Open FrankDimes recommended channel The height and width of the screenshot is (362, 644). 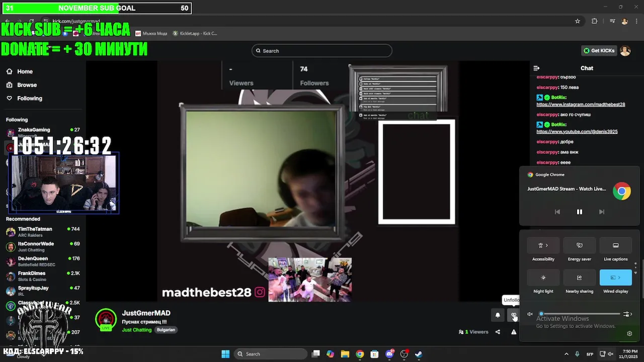(43, 276)
